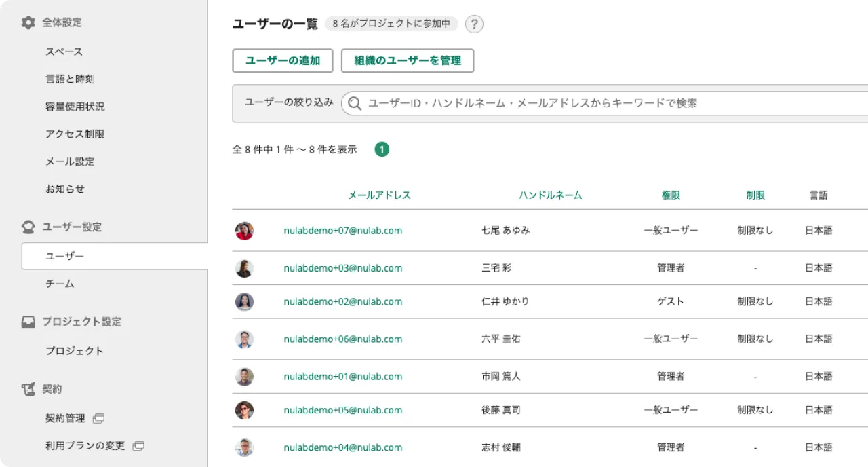Image resolution: width=868 pixels, height=467 pixels.
Task: Click the 全体設定 gear icon
Action: click(27, 22)
